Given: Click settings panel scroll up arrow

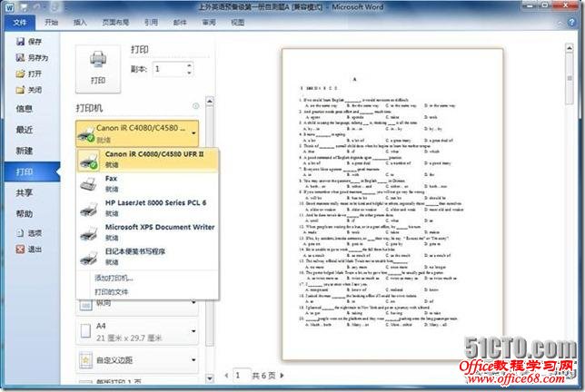Looking at the screenshot, I should coord(210,101).
